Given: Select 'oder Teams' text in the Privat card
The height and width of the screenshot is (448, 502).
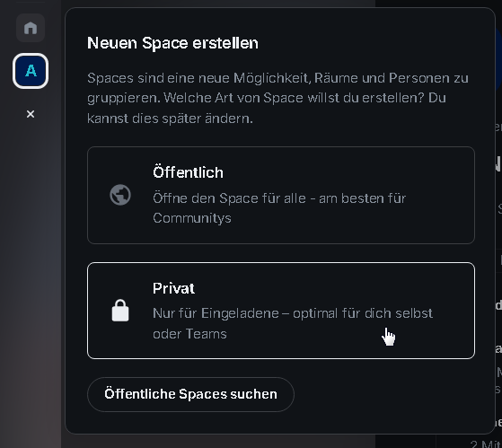Looking at the screenshot, I should (x=189, y=334).
